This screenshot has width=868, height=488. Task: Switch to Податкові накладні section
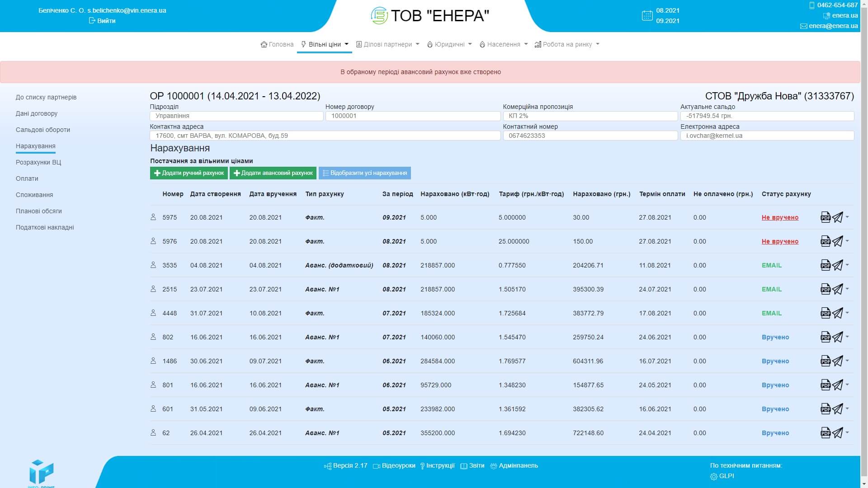pos(45,227)
